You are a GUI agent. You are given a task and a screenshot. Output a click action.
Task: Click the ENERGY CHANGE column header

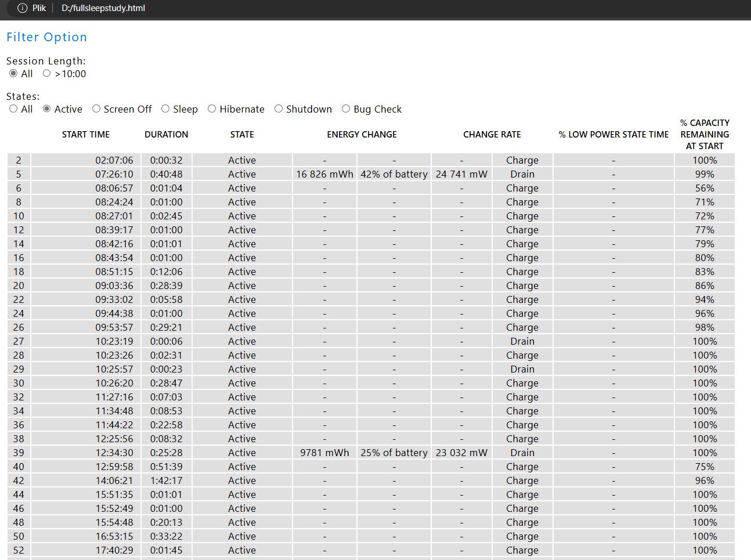pyautogui.click(x=362, y=135)
